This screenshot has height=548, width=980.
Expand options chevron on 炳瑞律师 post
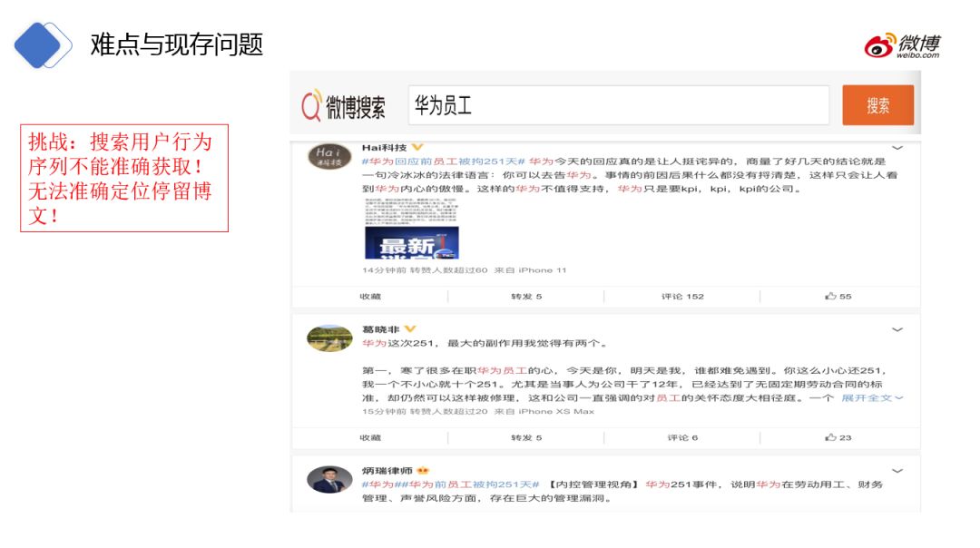pos(897,471)
